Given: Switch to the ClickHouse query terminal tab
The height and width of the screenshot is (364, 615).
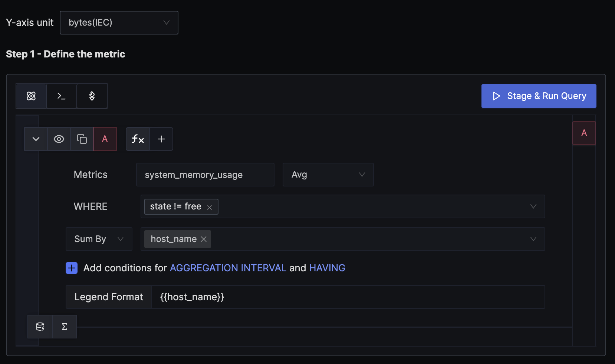Looking at the screenshot, I should [x=62, y=96].
